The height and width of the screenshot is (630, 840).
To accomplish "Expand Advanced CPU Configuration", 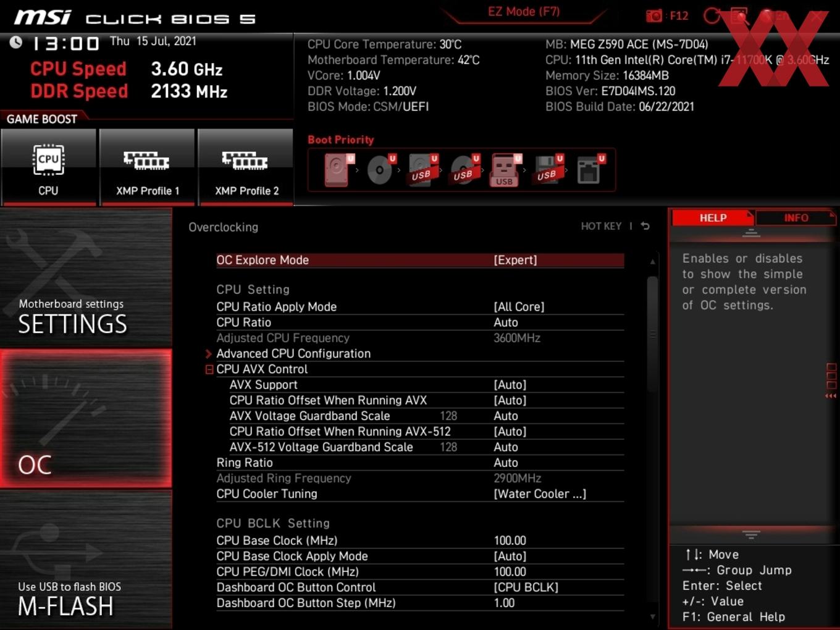I will click(293, 353).
